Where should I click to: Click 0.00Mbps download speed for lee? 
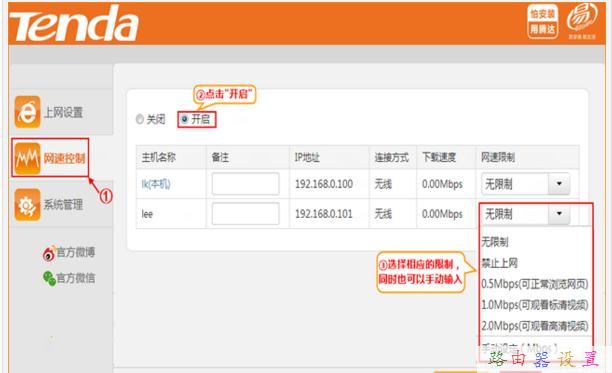coord(442,214)
